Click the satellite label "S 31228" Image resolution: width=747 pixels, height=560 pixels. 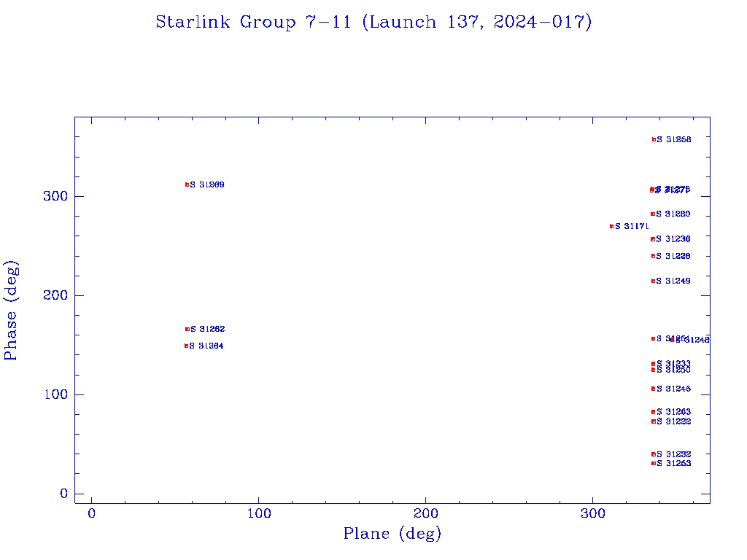673,256
